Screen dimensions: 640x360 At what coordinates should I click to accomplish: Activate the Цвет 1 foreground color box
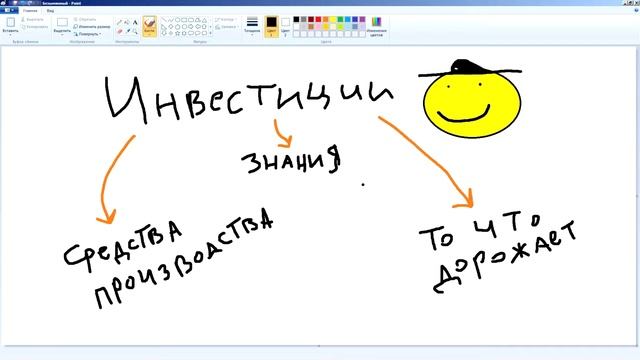271,27
